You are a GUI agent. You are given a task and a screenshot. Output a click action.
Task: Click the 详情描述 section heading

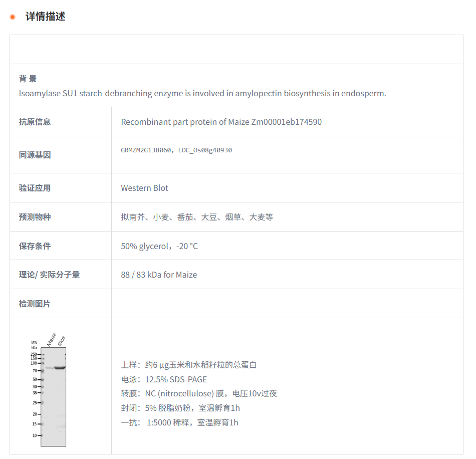tap(45, 17)
